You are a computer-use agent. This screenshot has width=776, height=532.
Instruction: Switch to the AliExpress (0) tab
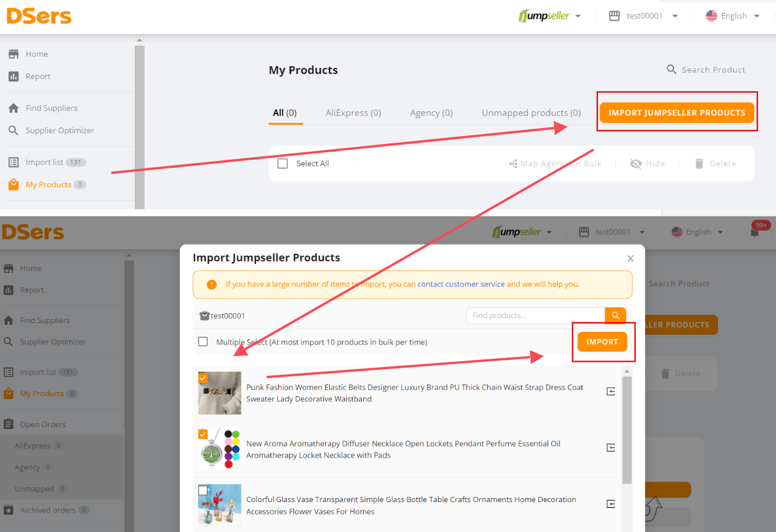[353, 112]
